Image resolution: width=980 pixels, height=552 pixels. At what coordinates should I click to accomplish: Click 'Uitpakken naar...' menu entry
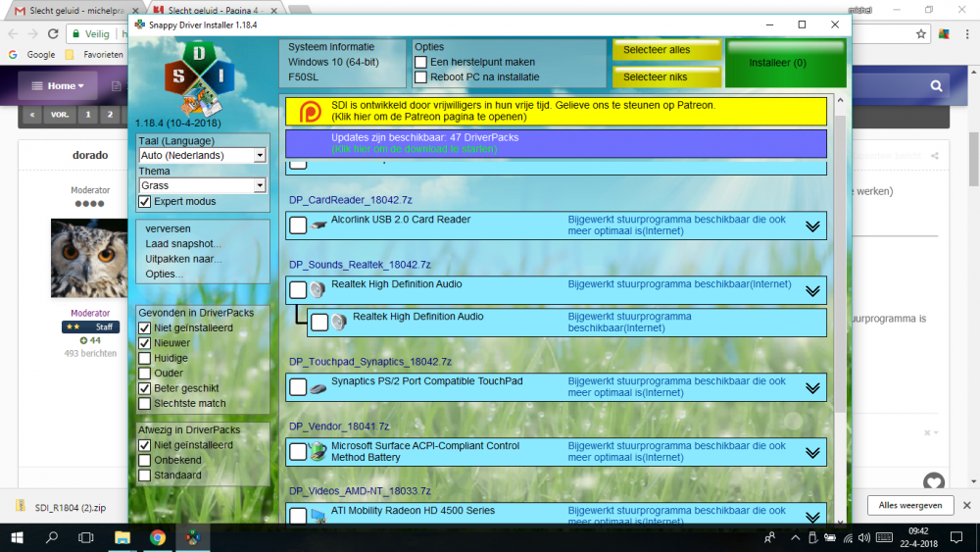pos(184,259)
